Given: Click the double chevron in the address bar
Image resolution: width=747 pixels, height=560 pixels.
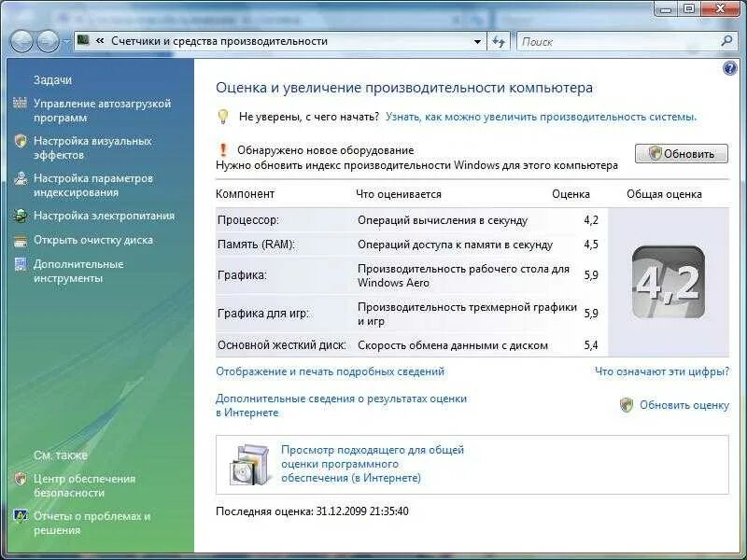Looking at the screenshot, I should (x=100, y=41).
